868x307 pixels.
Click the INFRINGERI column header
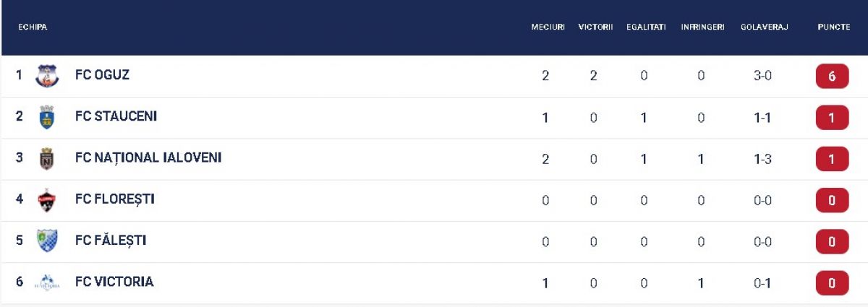702,27
